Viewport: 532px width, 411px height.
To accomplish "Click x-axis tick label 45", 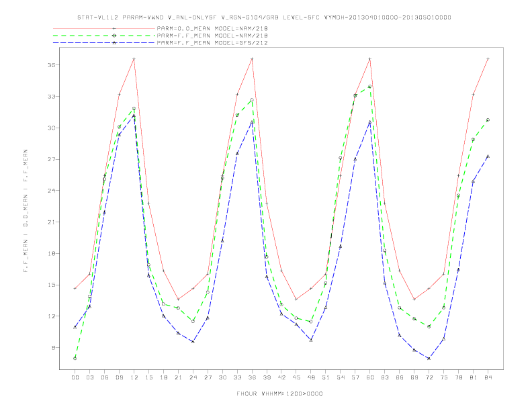I will coord(296,377).
